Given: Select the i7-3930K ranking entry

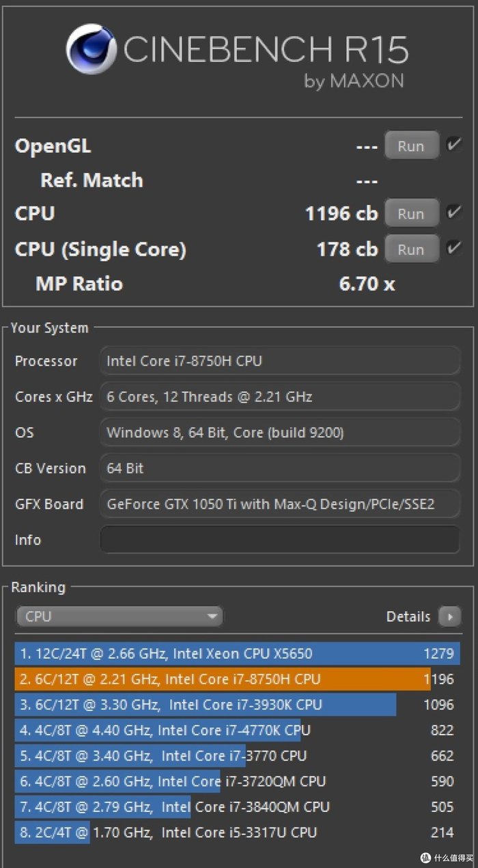Looking at the screenshot, I should 205,705.
